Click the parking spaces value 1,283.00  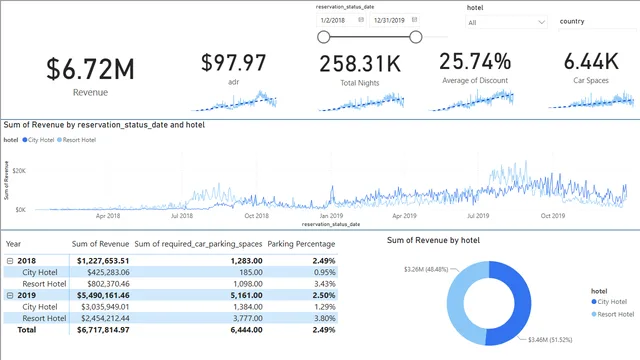[x=246, y=261]
